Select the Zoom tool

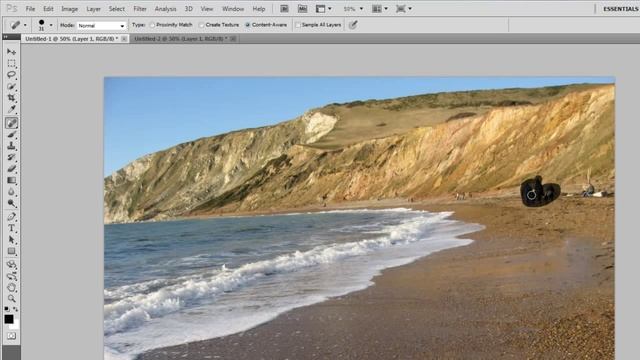coord(11,299)
